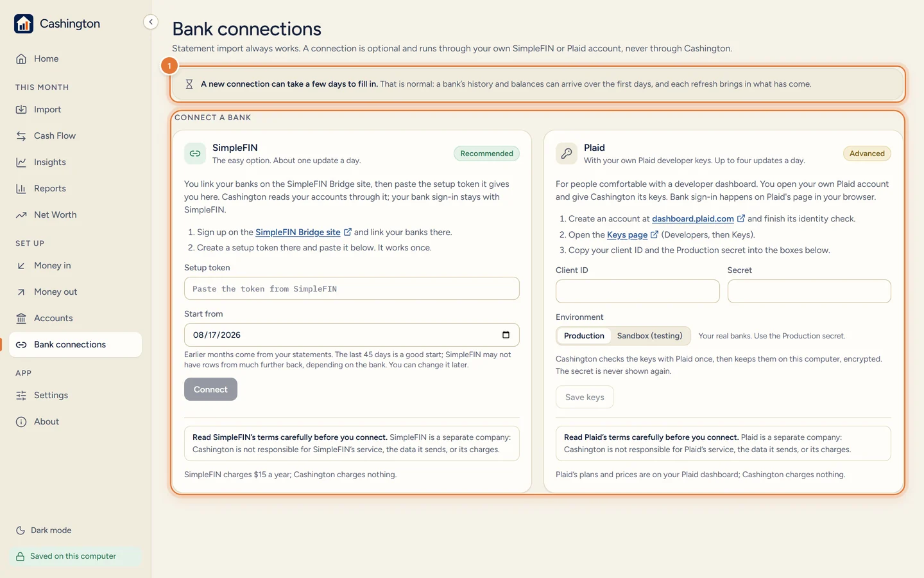Click the 'SimpleFIN charges $15 a year' note
This screenshot has height=578, width=924.
point(290,475)
